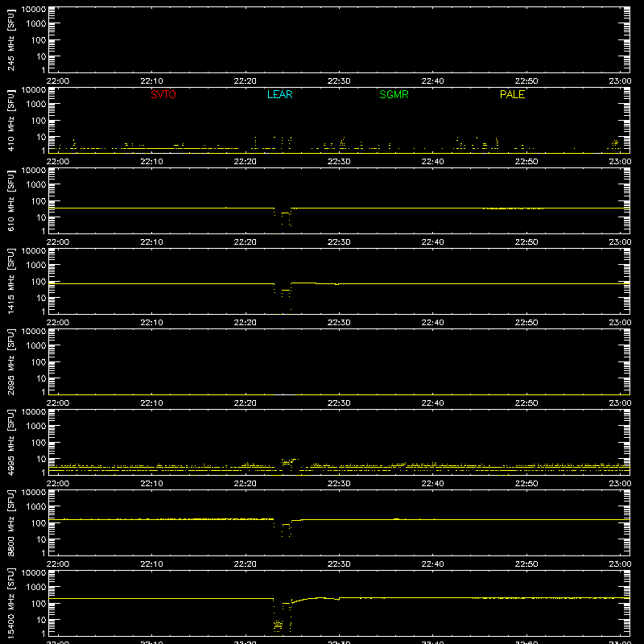Click the red SVTO station label
Image resolution: width=644 pixels, height=644 pixels.
click(163, 94)
